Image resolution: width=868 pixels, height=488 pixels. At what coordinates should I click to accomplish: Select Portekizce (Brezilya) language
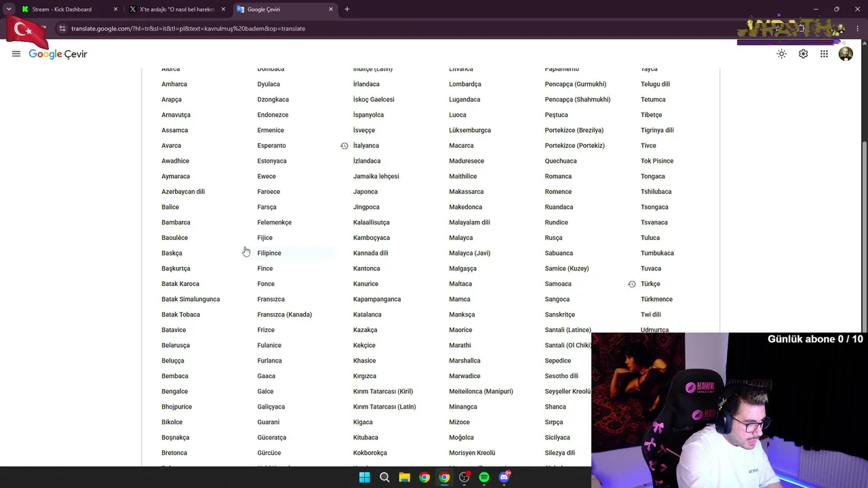tap(574, 130)
